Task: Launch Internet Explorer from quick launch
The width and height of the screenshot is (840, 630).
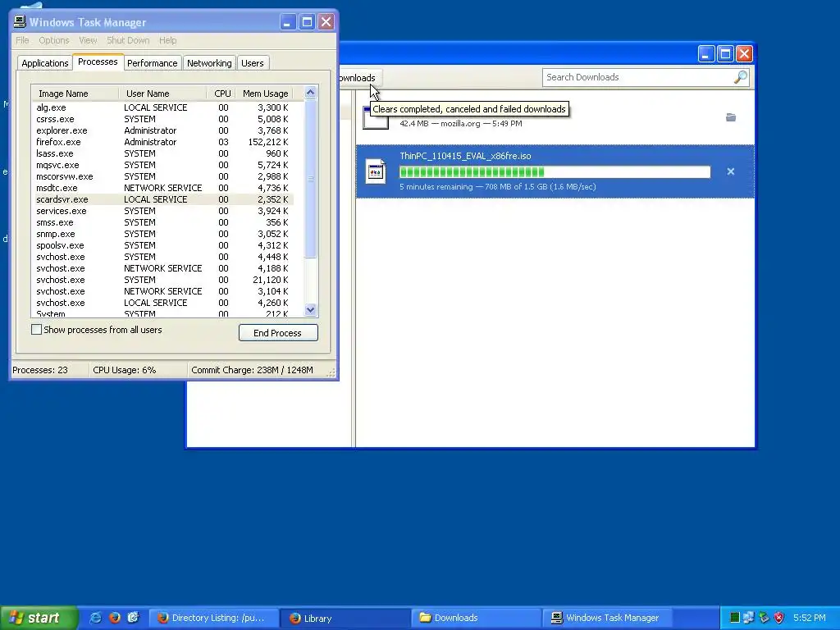Action: [95, 618]
